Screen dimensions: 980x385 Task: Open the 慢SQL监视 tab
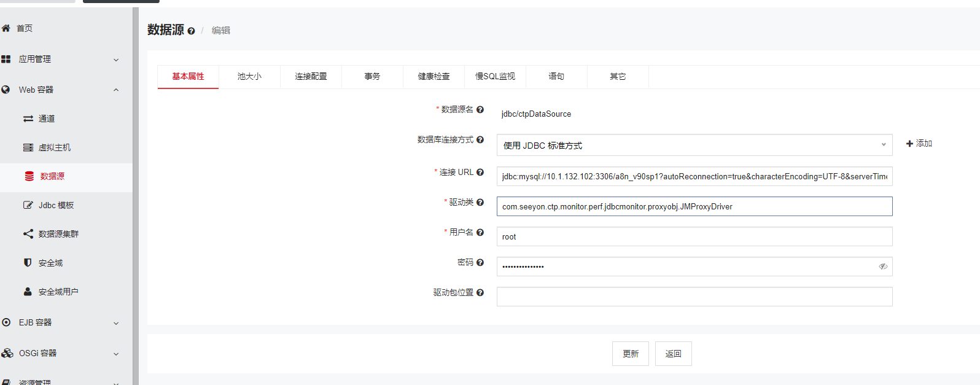point(495,77)
